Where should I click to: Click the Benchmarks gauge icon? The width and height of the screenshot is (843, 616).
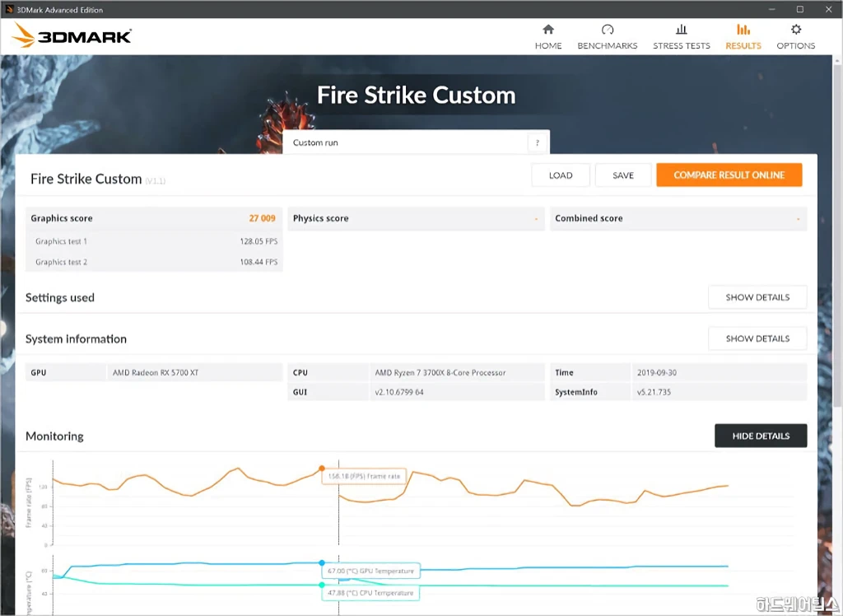click(x=607, y=29)
